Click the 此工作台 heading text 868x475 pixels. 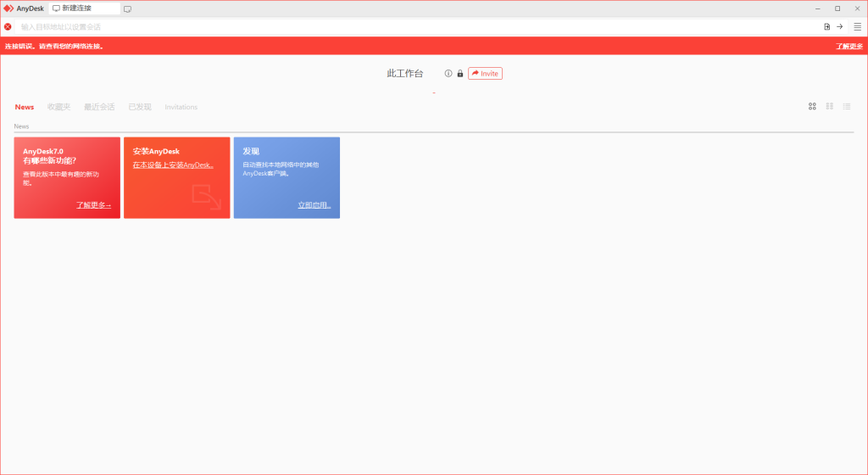tap(404, 73)
